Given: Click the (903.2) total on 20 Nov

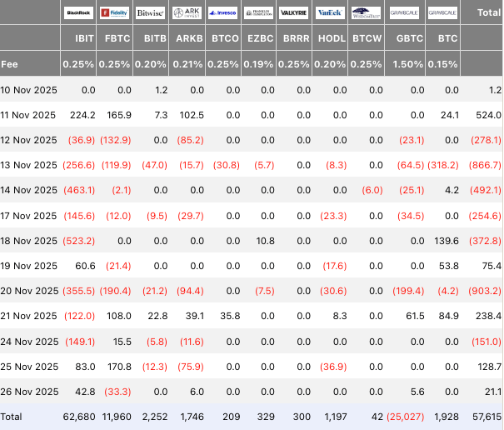Looking at the screenshot, I should coord(485,291).
